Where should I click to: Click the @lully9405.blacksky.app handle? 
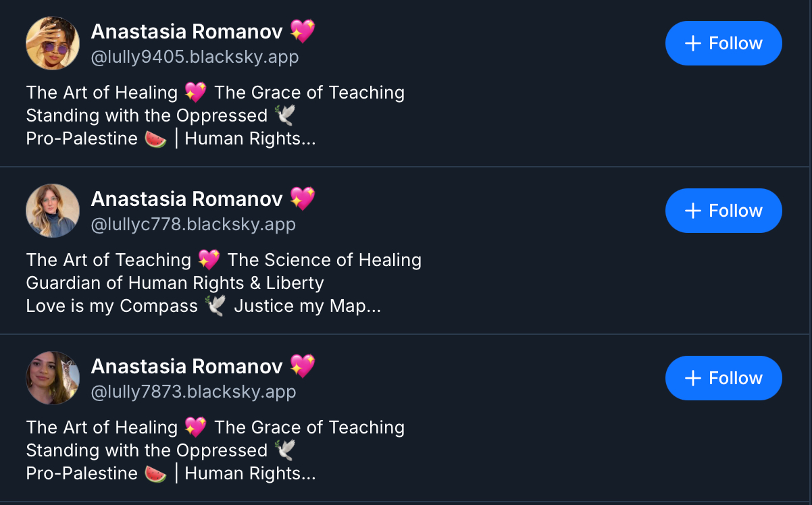(195, 57)
